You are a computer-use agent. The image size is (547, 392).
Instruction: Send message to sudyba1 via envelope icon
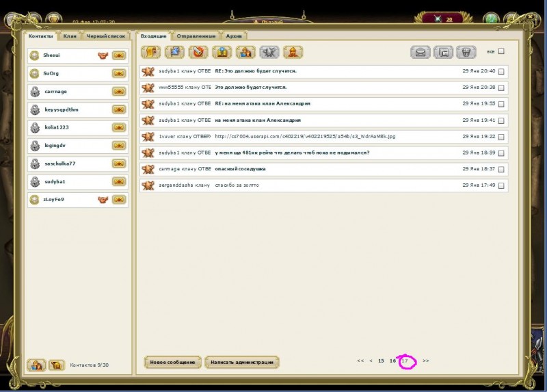click(x=119, y=181)
